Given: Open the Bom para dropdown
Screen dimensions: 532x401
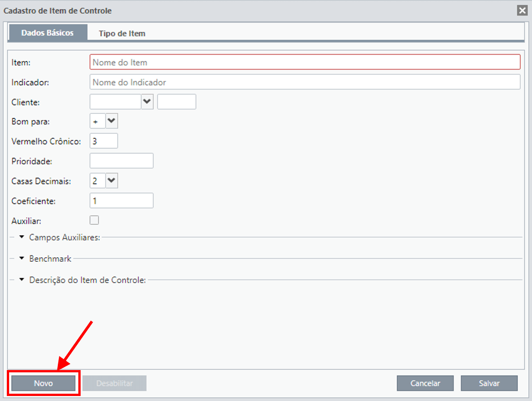Looking at the screenshot, I should 112,121.
